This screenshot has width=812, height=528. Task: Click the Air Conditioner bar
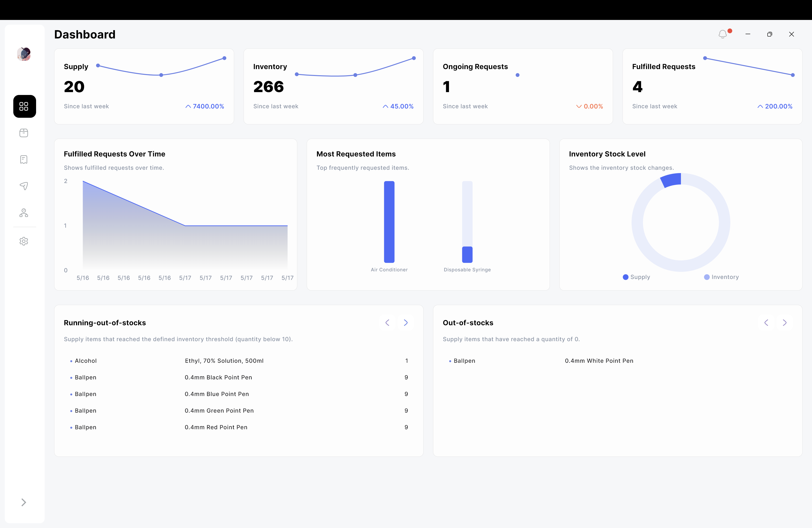point(389,222)
